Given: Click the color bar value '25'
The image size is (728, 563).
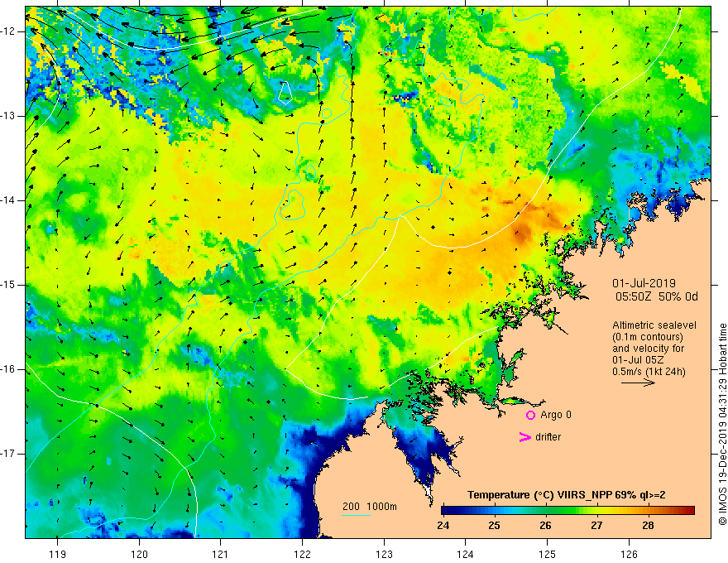Looking at the screenshot, I should (x=494, y=526).
